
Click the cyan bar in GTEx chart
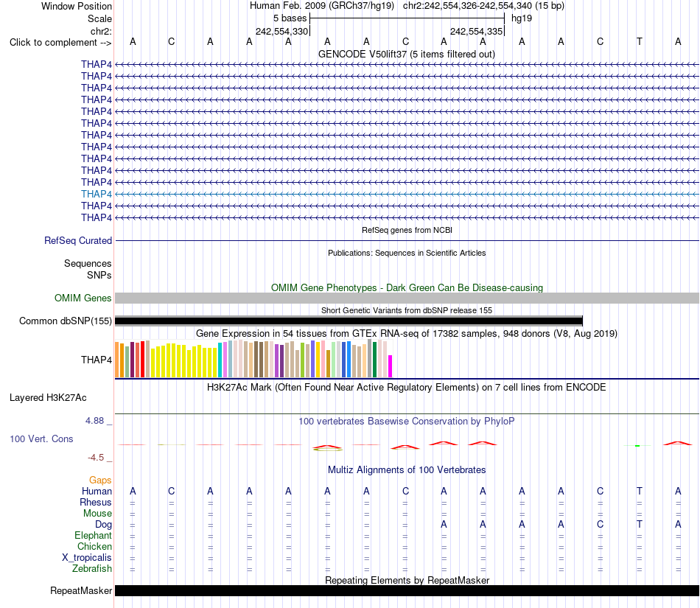click(x=220, y=360)
